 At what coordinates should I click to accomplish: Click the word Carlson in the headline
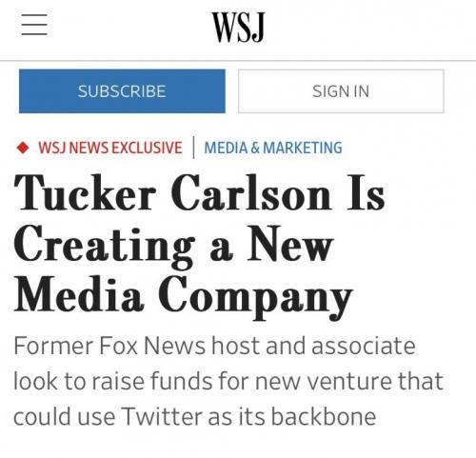pos(251,193)
